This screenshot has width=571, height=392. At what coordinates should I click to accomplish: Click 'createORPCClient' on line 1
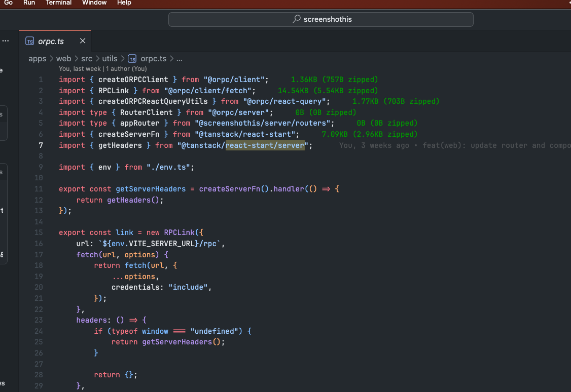(133, 80)
